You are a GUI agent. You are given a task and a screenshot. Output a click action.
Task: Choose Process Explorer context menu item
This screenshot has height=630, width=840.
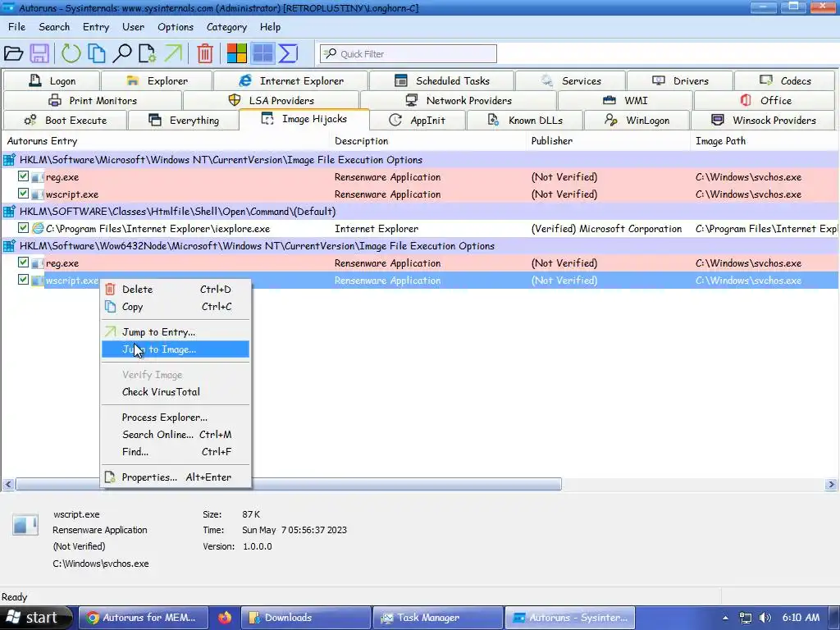click(176, 418)
